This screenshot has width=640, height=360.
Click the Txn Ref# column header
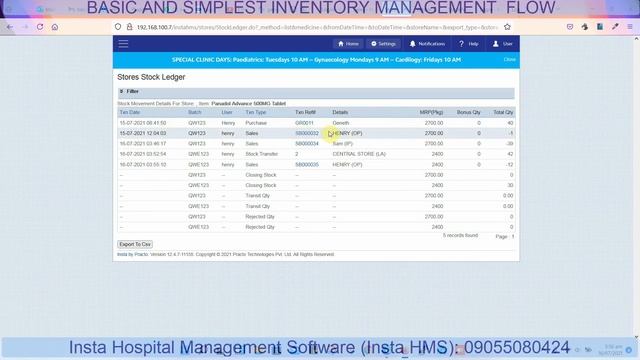pos(305,112)
